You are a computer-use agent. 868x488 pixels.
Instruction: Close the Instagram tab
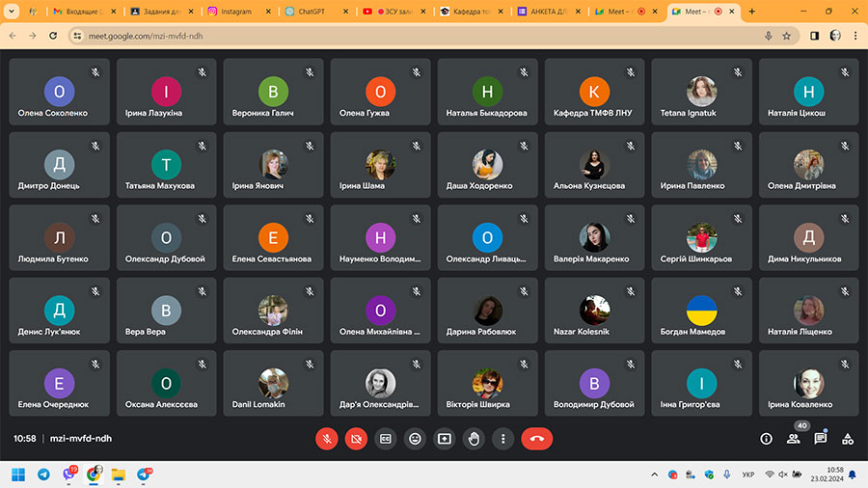pyautogui.click(x=268, y=11)
